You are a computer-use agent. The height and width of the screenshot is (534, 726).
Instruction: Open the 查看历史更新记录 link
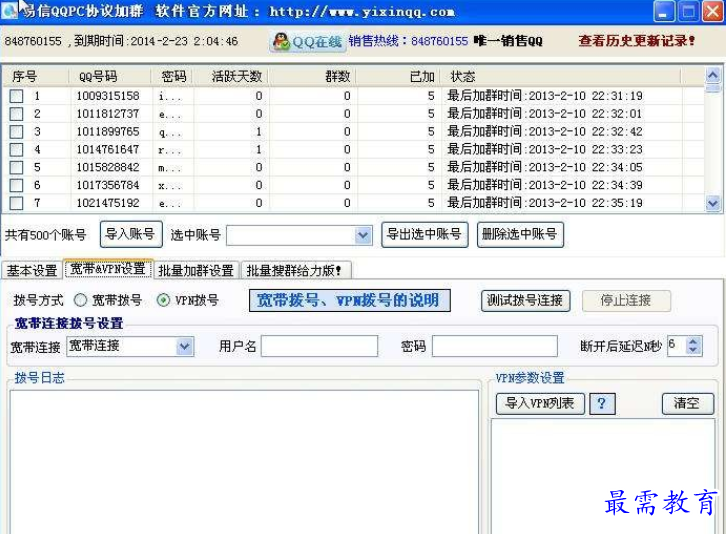pyautogui.click(x=637, y=41)
